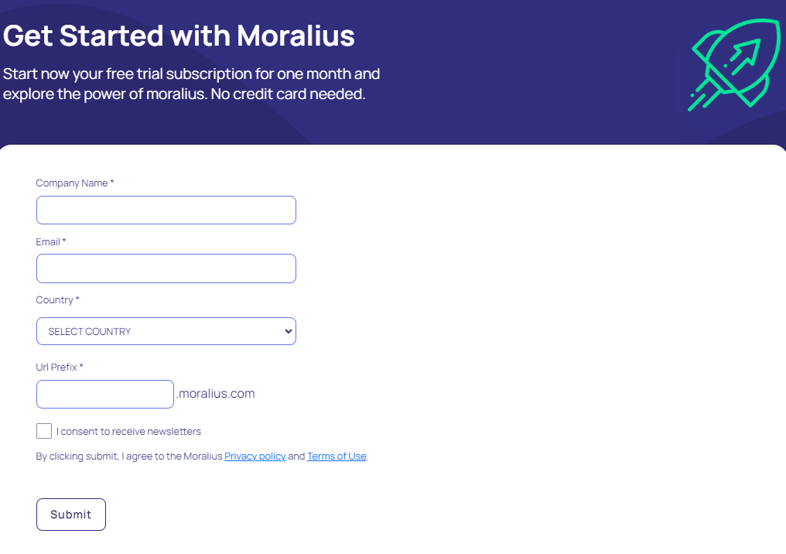Click the Url Prefix input box
The height and width of the screenshot is (554, 786).
[x=105, y=394]
